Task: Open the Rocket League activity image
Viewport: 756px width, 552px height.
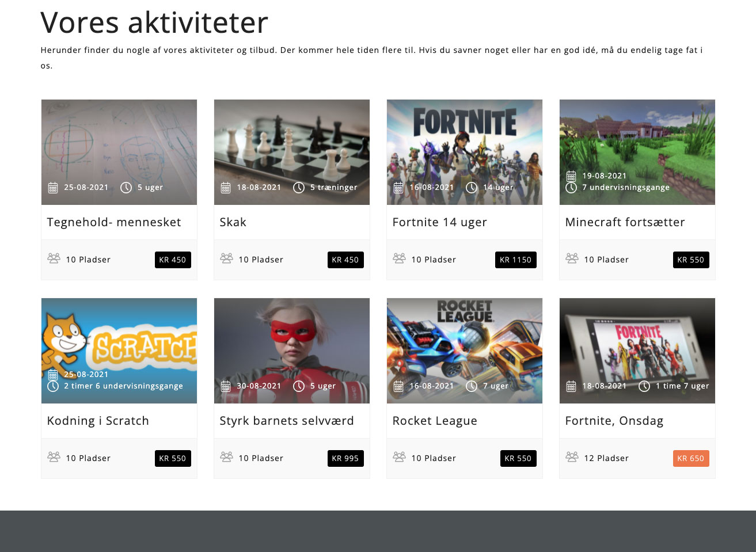Action: 465,342
